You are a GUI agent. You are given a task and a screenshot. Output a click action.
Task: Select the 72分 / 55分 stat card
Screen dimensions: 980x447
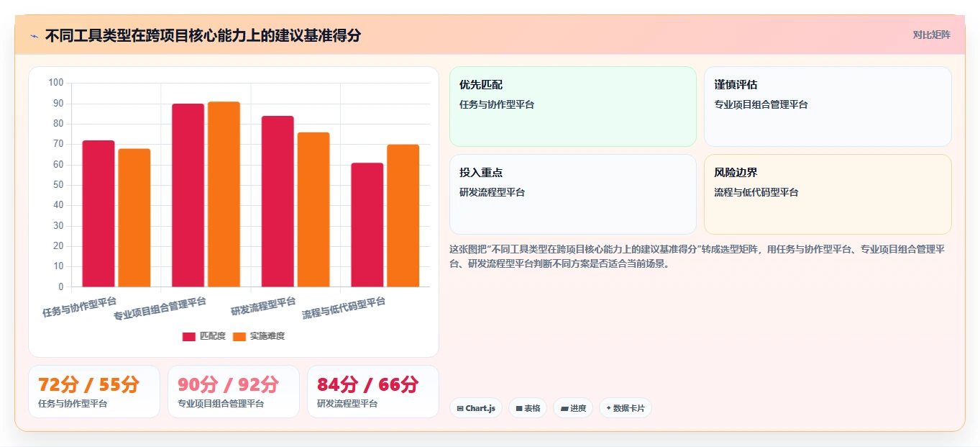click(x=94, y=392)
